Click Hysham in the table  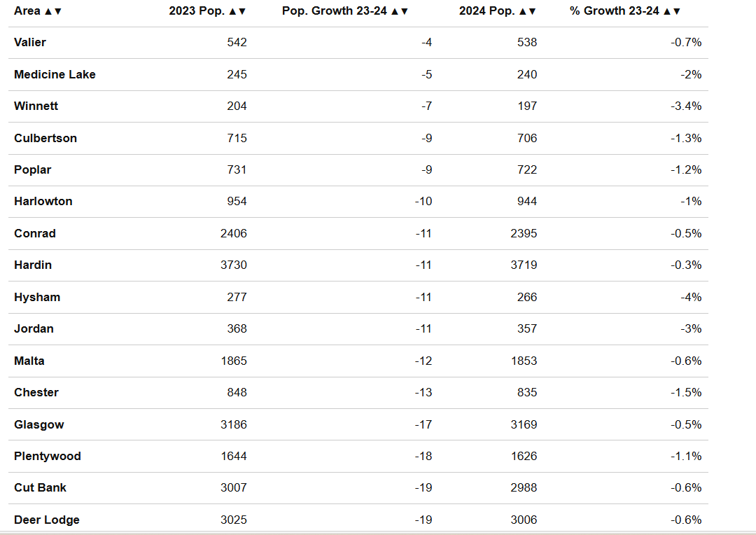coord(37,297)
